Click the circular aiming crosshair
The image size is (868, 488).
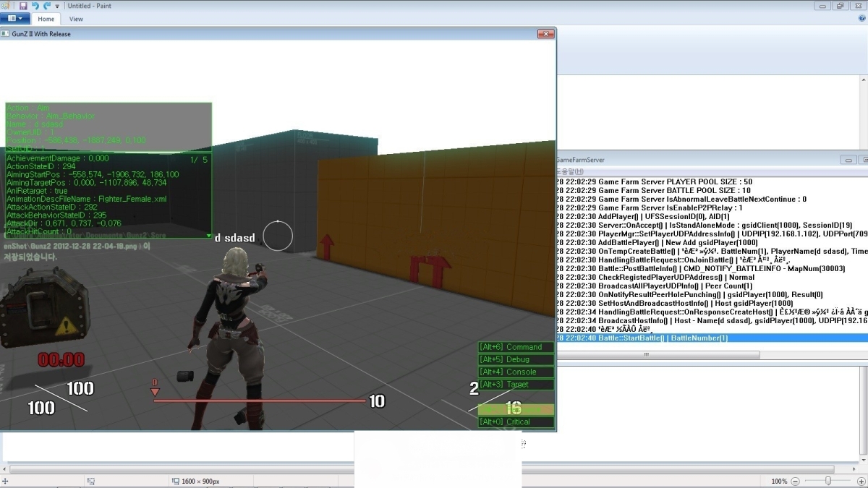(278, 235)
